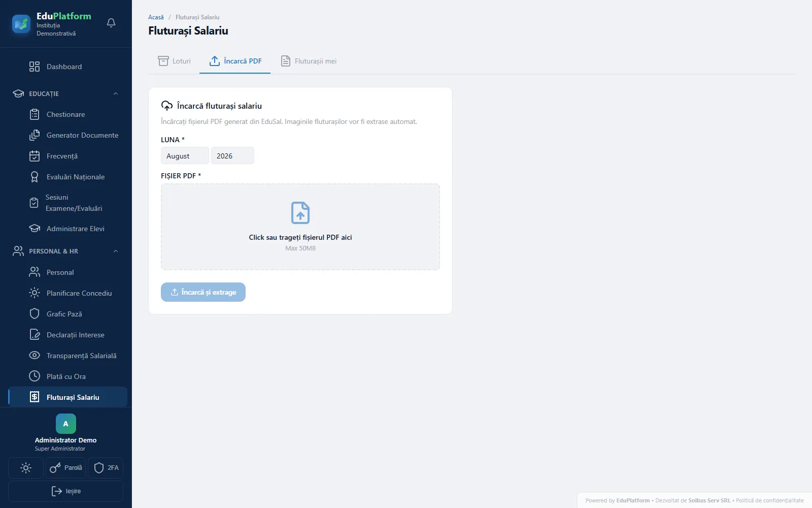This screenshot has width=812, height=508.
Task: Click the 'Max 50MB' text
Action: click(x=300, y=248)
